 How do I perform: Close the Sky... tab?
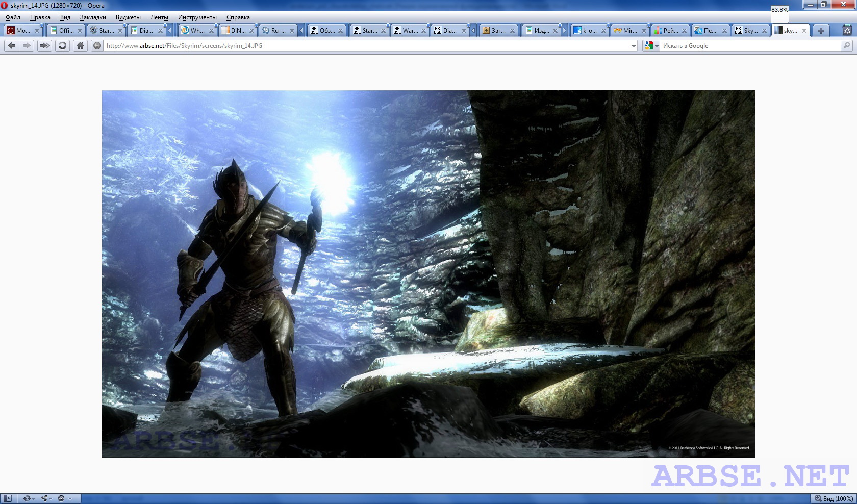tap(764, 31)
